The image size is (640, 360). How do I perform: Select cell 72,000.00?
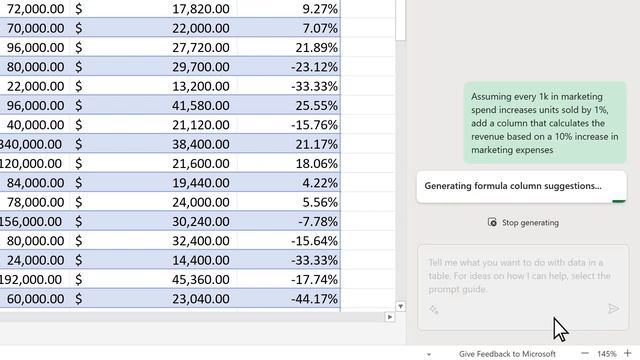tap(35, 9)
